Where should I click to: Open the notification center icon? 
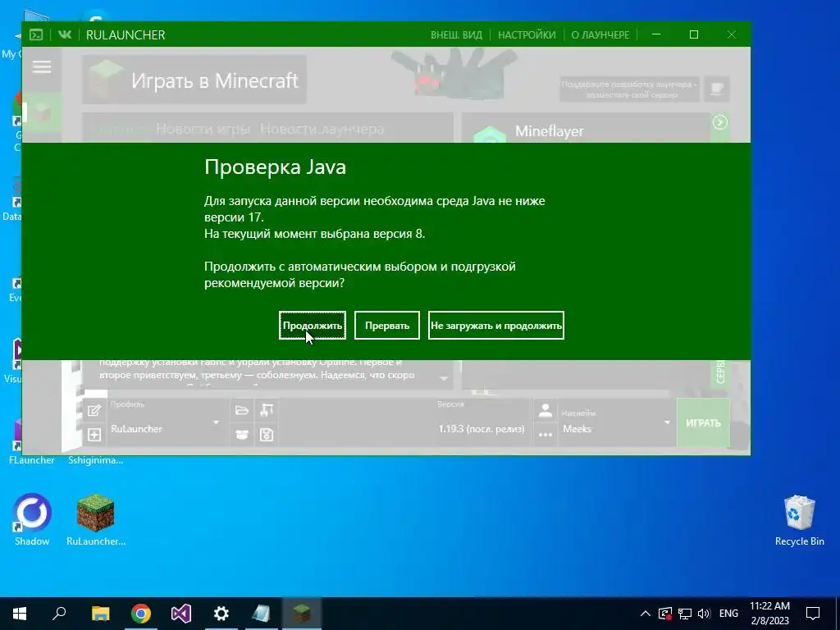813,614
